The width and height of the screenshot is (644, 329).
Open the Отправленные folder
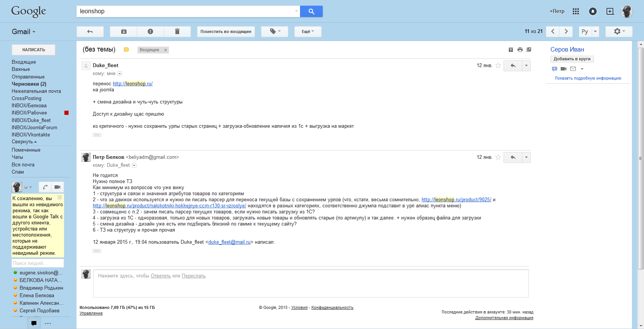[x=28, y=77]
